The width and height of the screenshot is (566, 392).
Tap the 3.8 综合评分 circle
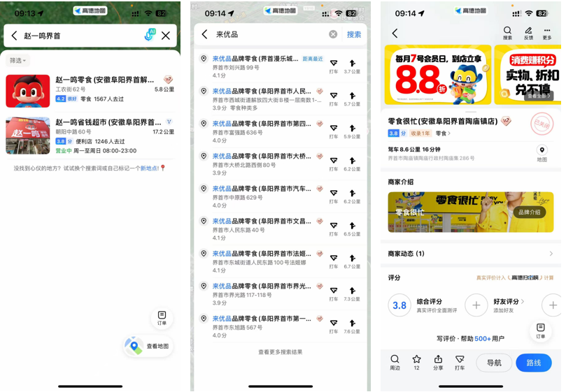coord(399,305)
